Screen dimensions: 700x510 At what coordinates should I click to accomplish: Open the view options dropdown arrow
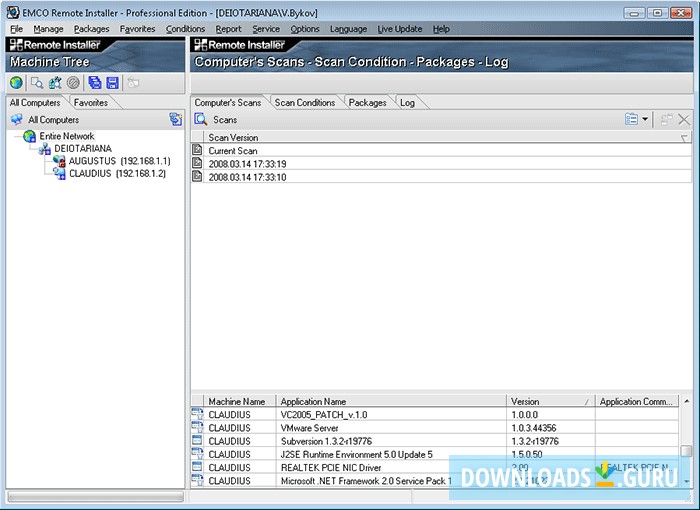coord(645,119)
